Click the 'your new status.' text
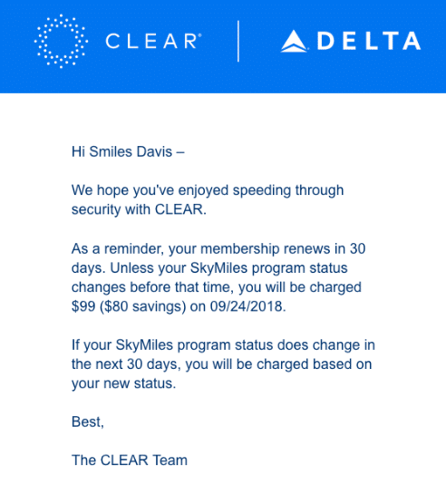 click(x=123, y=383)
